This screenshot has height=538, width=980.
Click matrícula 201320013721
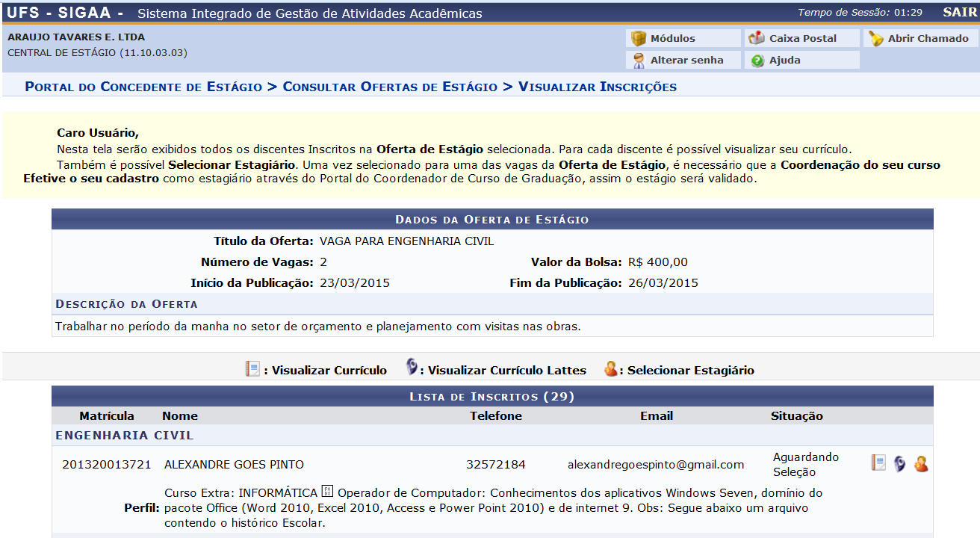click(106, 465)
